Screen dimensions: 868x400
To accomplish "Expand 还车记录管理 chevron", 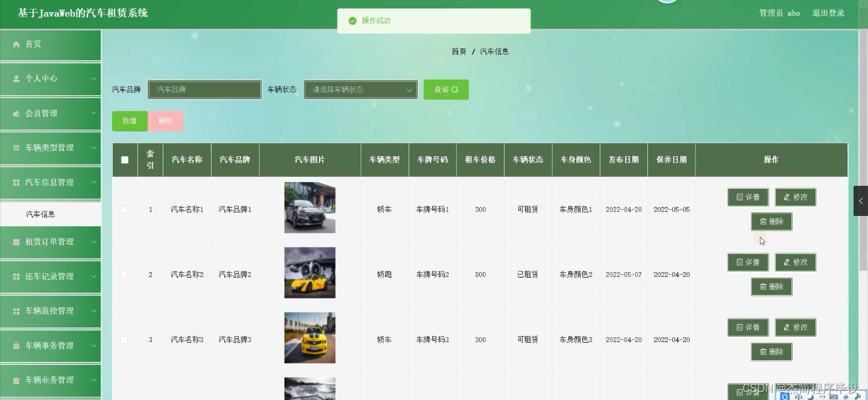I will pos(93,276).
